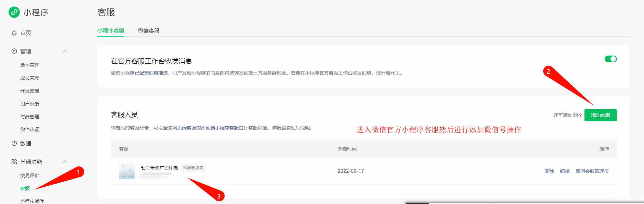
Task: Toggle the official customer service message switch
Action: (x=611, y=59)
